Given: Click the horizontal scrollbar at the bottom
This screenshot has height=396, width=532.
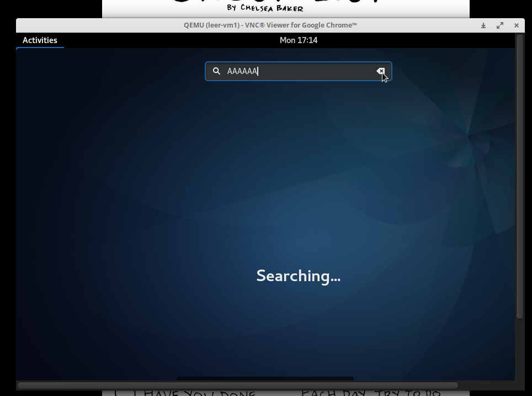Looking at the screenshot, I should coord(237,386).
